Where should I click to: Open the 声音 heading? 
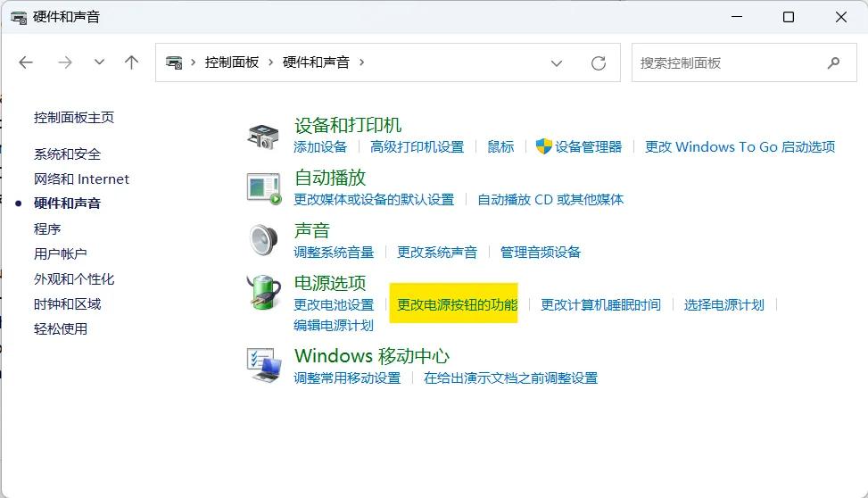pyautogui.click(x=312, y=230)
